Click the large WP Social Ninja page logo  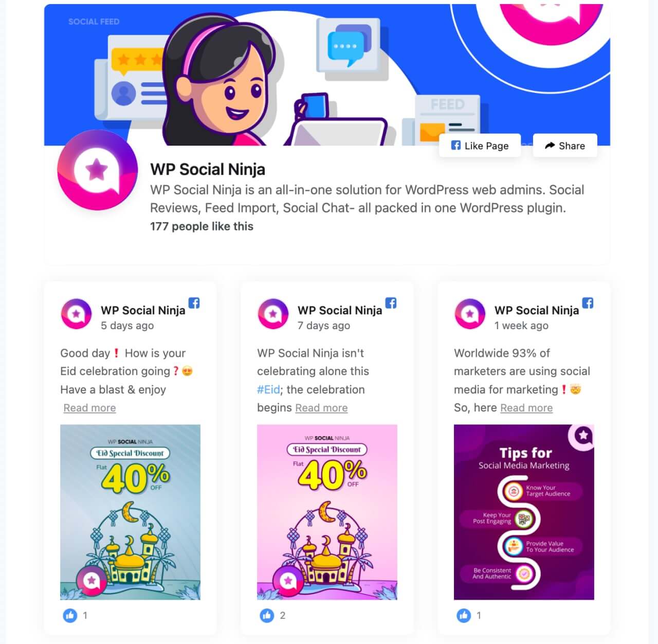point(97,170)
